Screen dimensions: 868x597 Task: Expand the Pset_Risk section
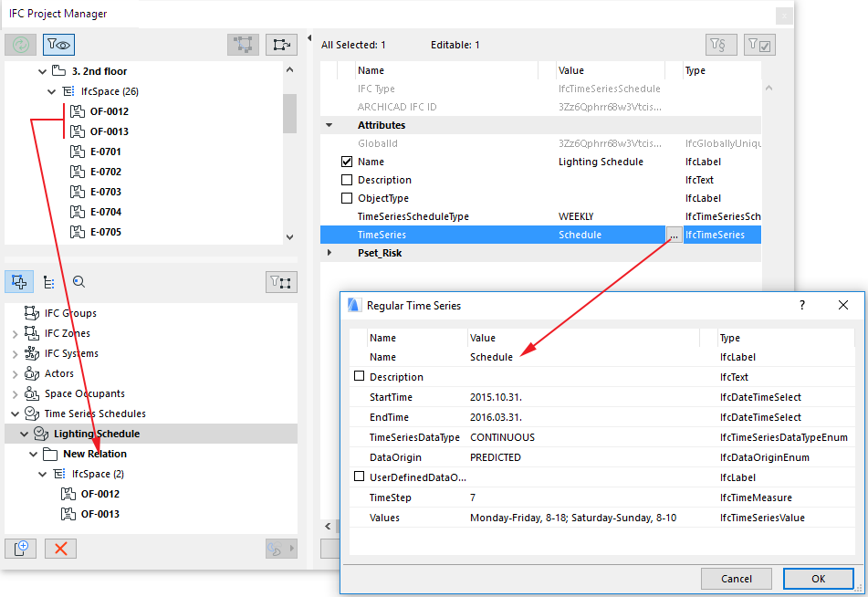pos(329,253)
